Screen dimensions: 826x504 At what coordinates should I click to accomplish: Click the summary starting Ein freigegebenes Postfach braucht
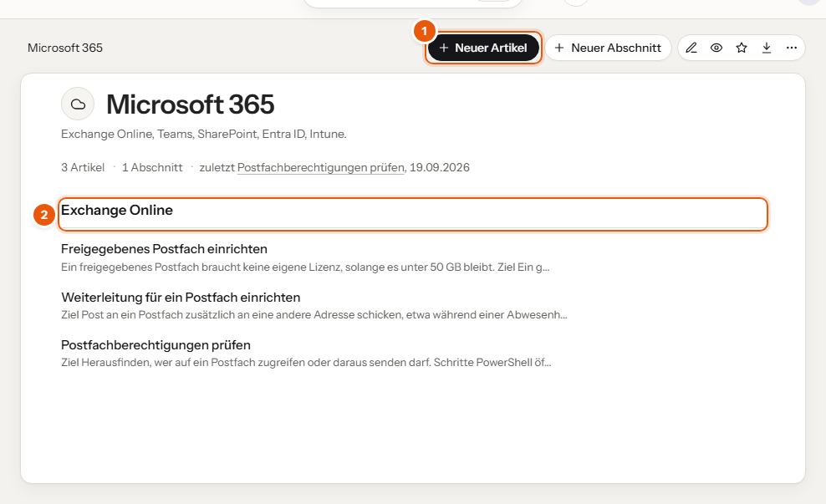point(305,267)
